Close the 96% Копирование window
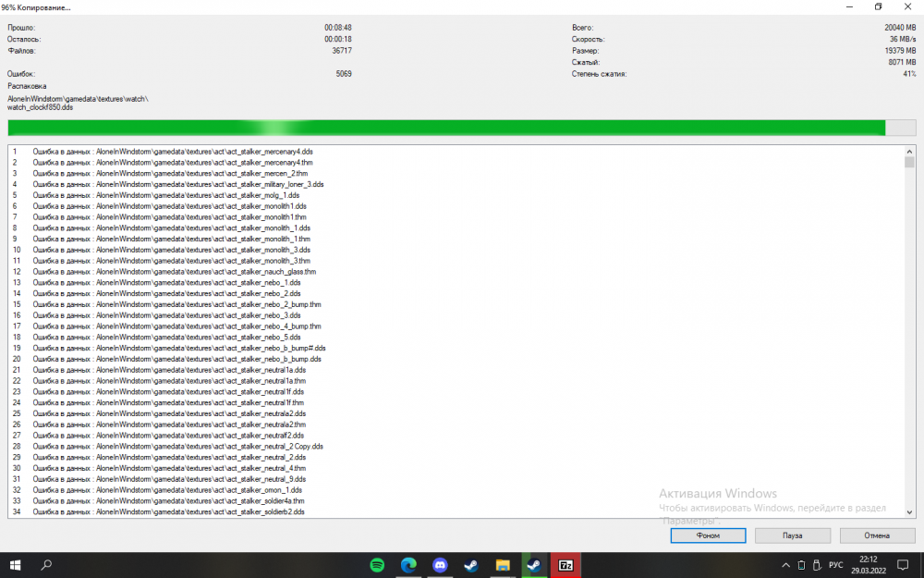 [x=907, y=7]
